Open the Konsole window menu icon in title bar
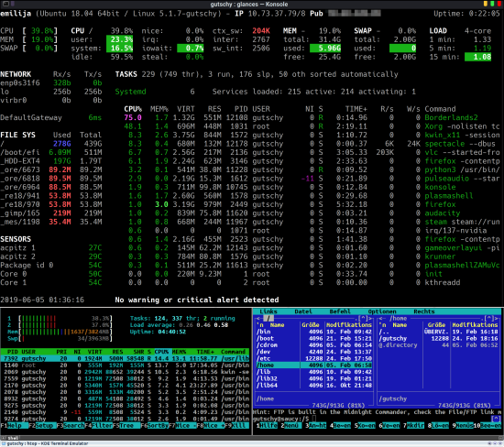 pyautogui.click(x=5, y=4)
